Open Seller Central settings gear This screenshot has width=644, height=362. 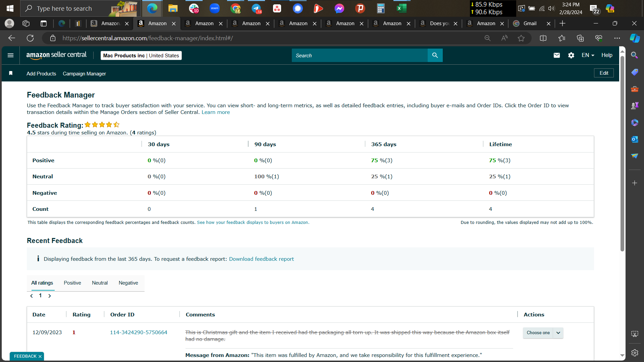pos(571,55)
